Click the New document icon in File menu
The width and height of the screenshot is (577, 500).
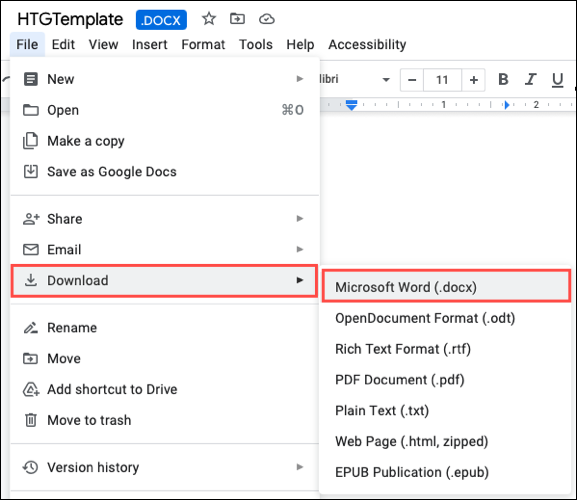coord(31,79)
